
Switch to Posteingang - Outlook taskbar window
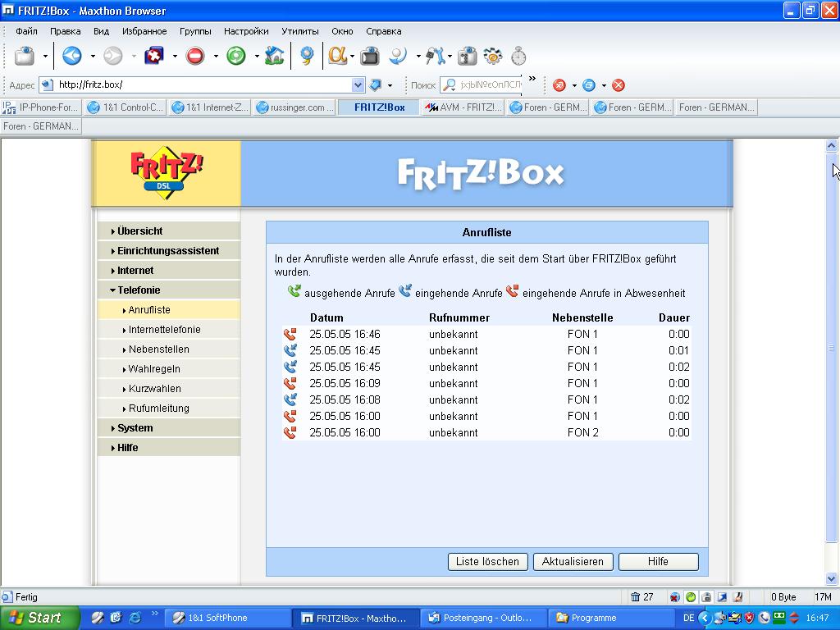tap(483, 618)
